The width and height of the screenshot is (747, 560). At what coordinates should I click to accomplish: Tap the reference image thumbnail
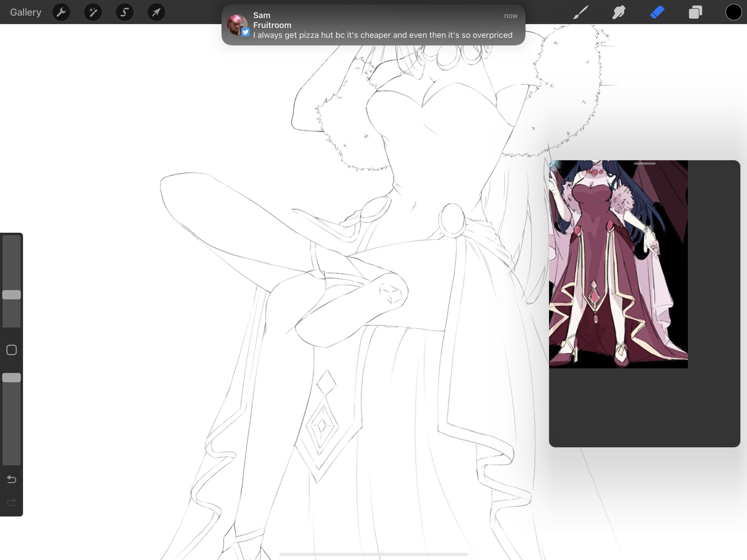618,264
